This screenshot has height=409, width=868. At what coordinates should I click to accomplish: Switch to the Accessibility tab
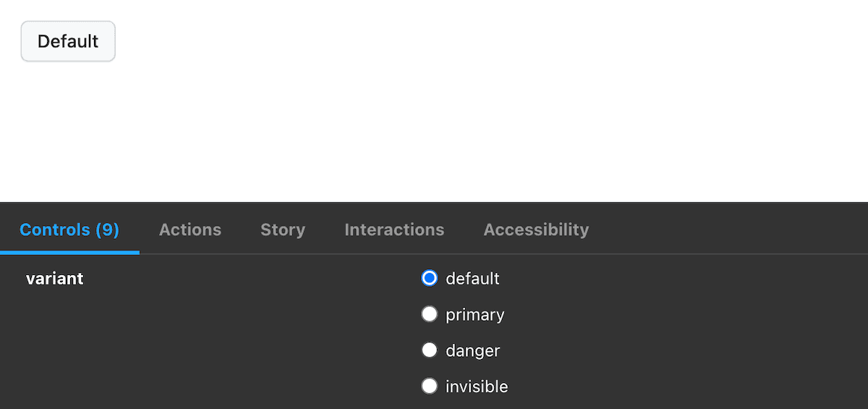click(536, 229)
